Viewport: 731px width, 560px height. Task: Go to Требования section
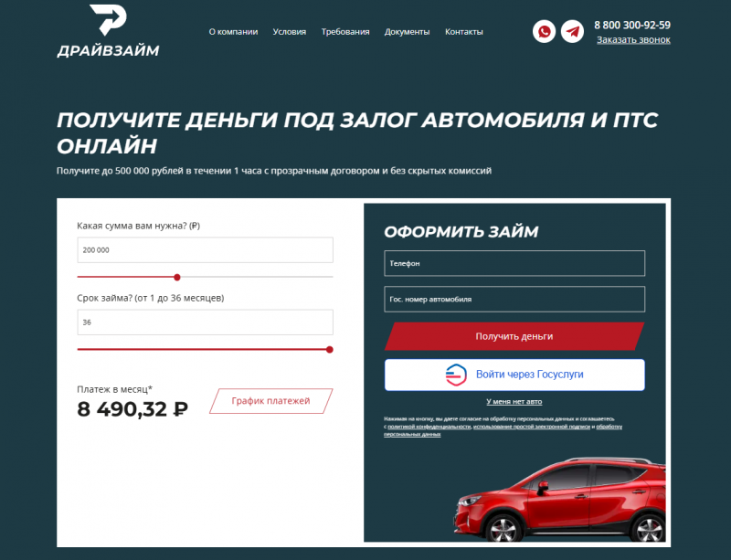pos(345,32)
